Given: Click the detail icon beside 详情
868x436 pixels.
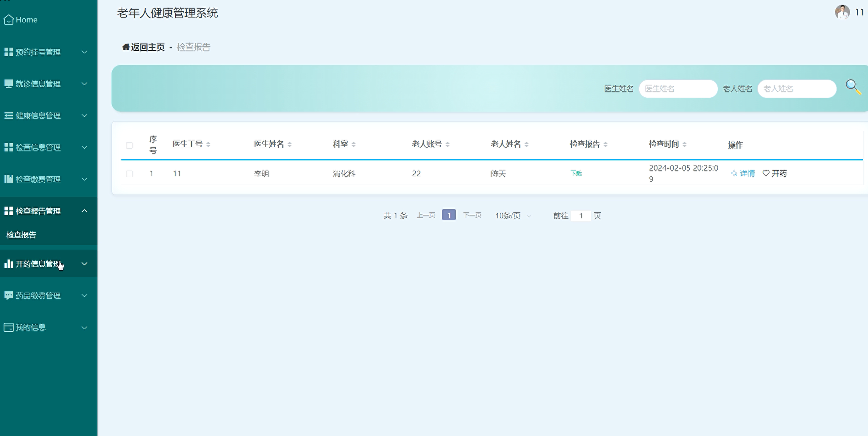Looking at the screenshot, I should tap(734, 173).
